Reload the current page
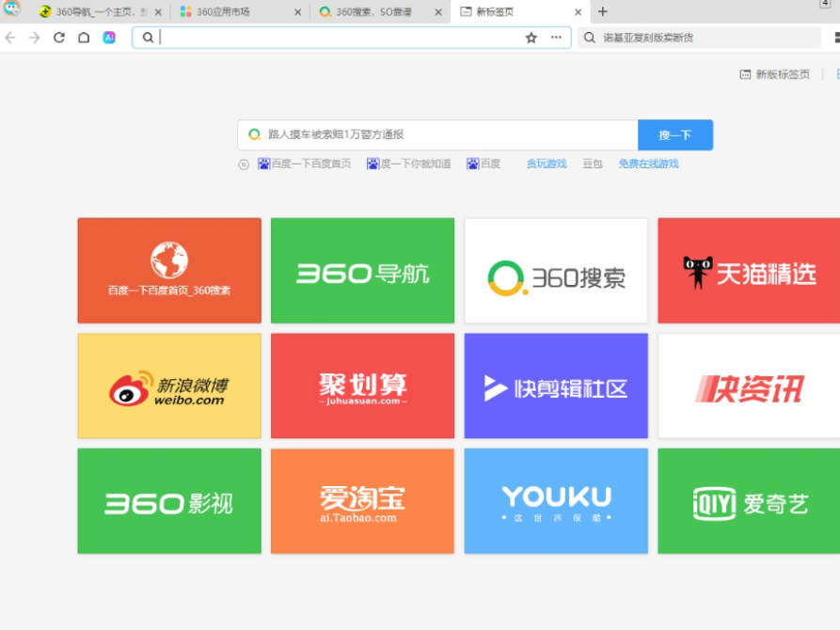 [59, 38]
